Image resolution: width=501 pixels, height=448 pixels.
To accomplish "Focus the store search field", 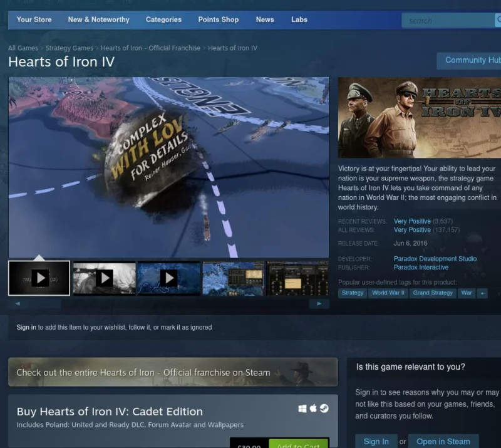I will [448, 21].
